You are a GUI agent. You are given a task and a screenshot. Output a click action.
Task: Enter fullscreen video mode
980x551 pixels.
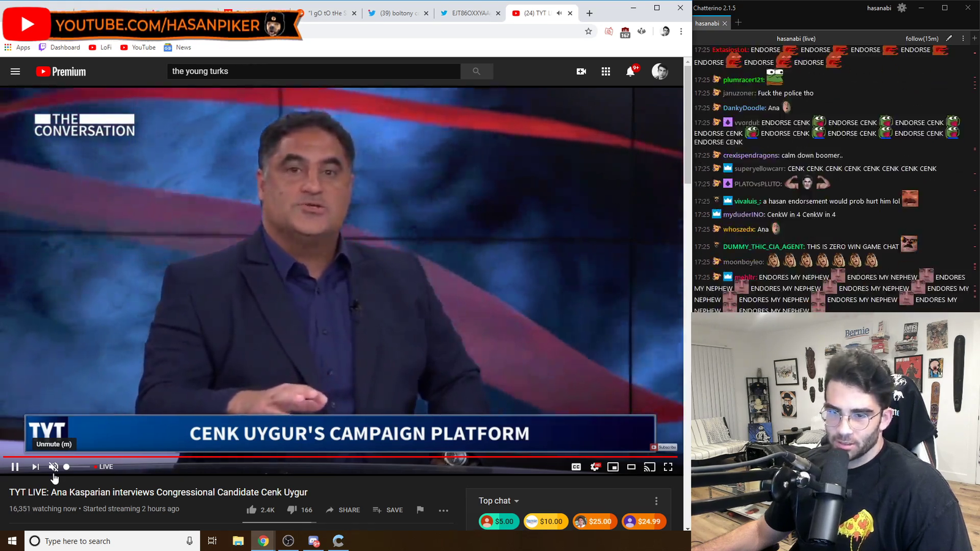[668, 467]
